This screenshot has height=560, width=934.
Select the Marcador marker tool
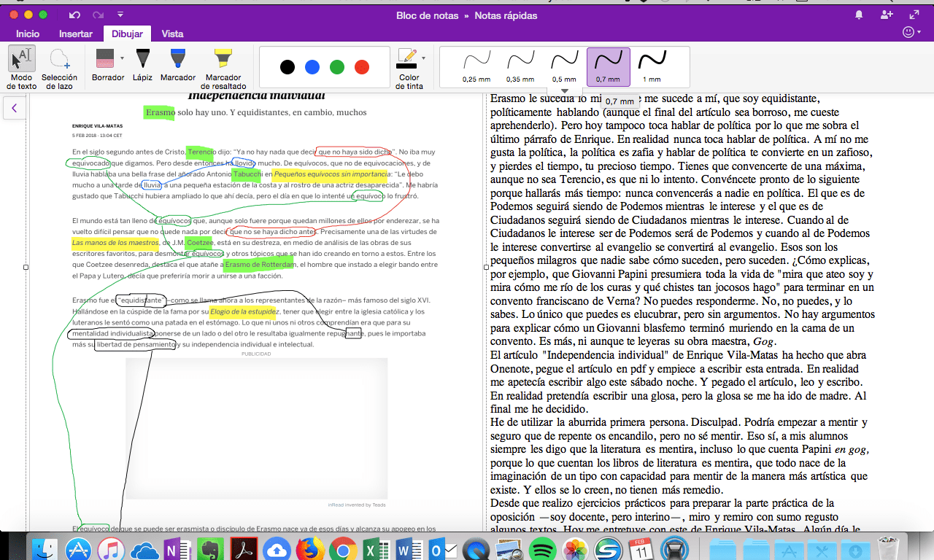click(x=177, y=65)
